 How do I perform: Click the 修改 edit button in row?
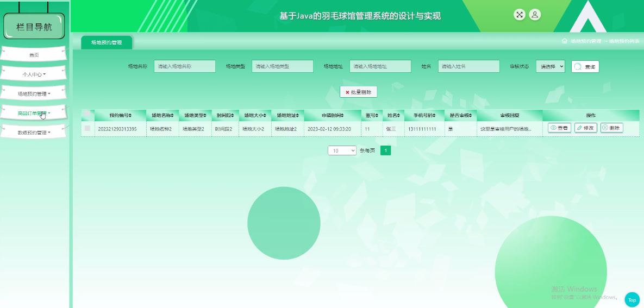[585, 128]
